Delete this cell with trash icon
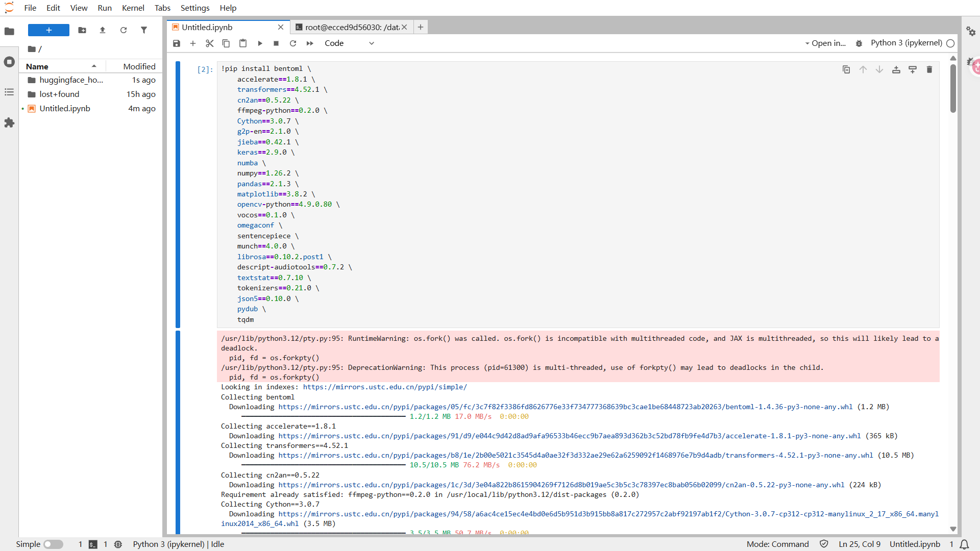Screen dimensions: 980x551 coord(929,69)
